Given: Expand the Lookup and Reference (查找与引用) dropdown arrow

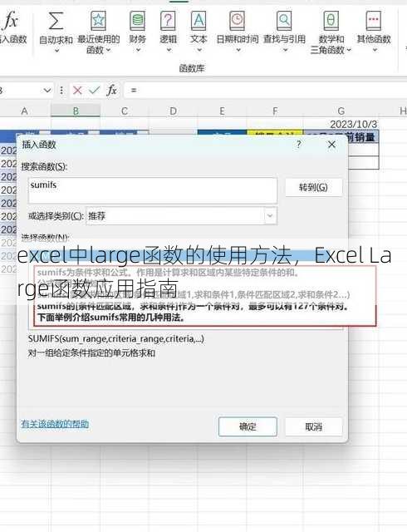Looking at the screenshot, I should [x=285, y=50].
